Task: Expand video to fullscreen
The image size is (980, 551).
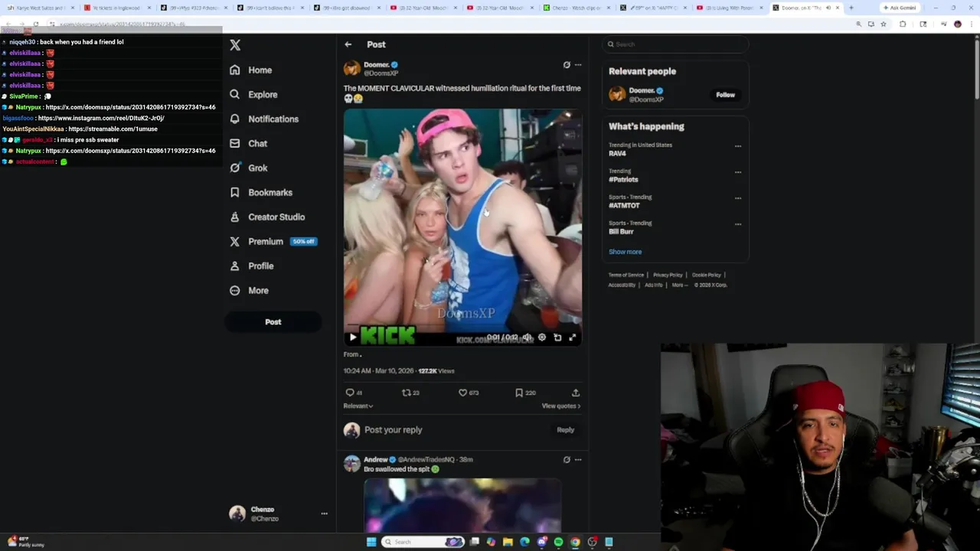Action: (x=572, y=337)
